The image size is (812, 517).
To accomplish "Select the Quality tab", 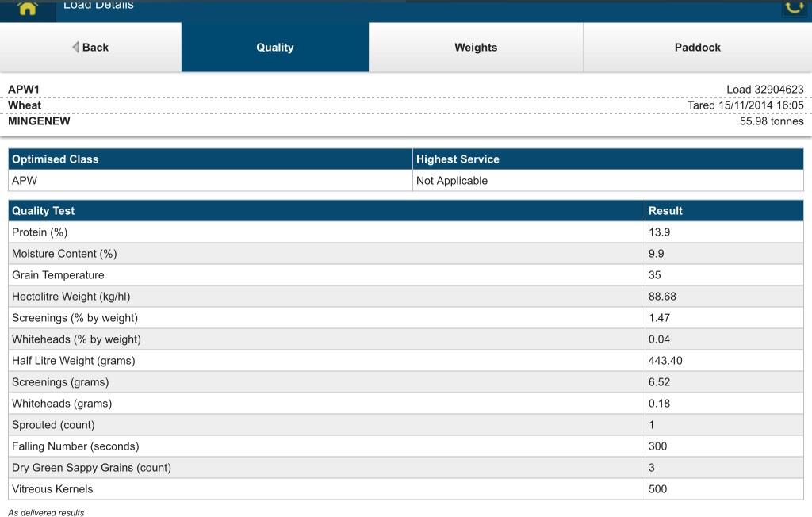I will point(275,47).
